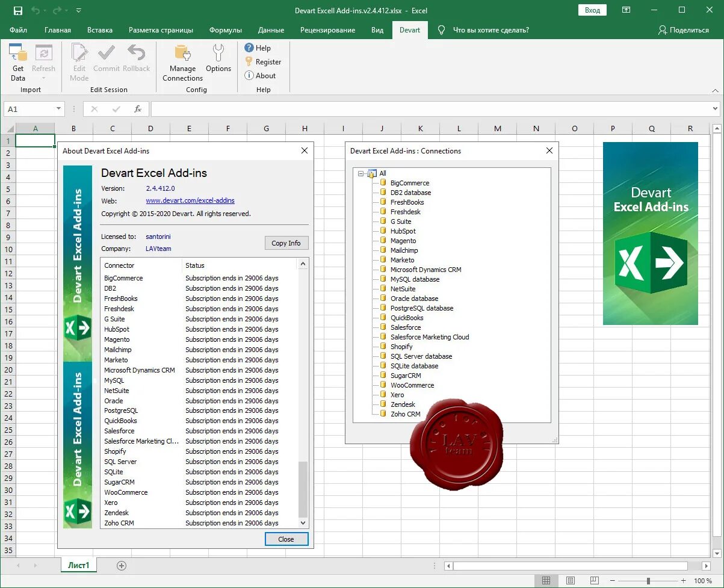Click the insert function fx icon
This screenshot has width=724, height=588.
pos(138,109)
